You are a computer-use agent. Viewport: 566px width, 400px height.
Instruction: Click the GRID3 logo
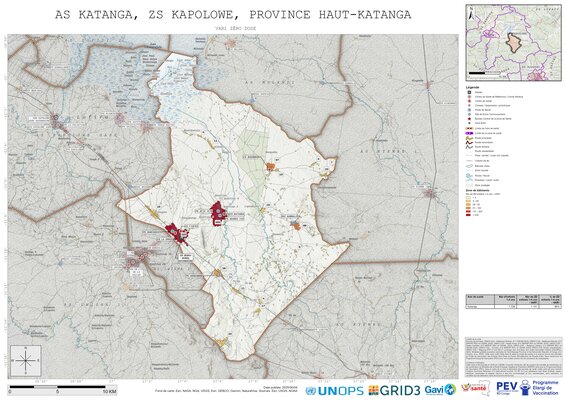[x=394, y=390]
